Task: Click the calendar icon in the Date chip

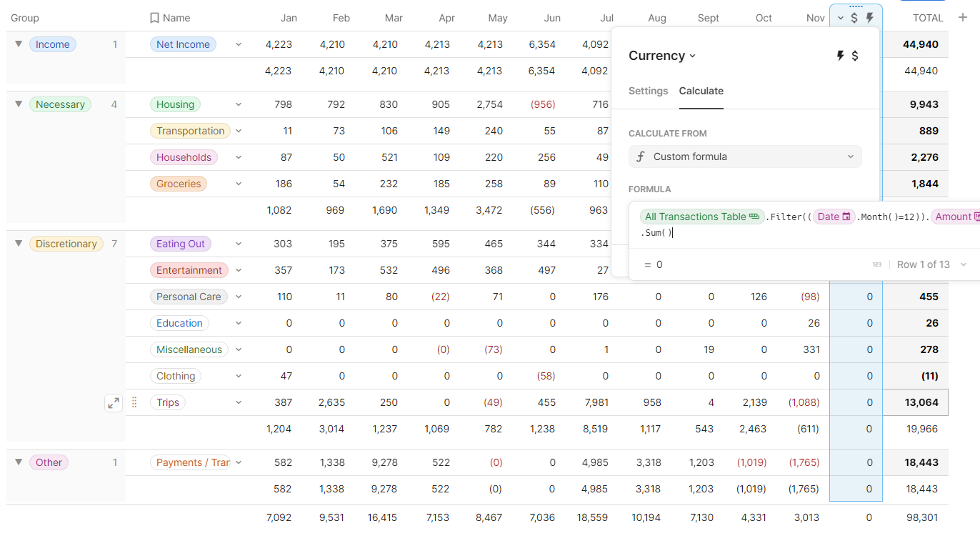Action: click(x=846, y=217)
